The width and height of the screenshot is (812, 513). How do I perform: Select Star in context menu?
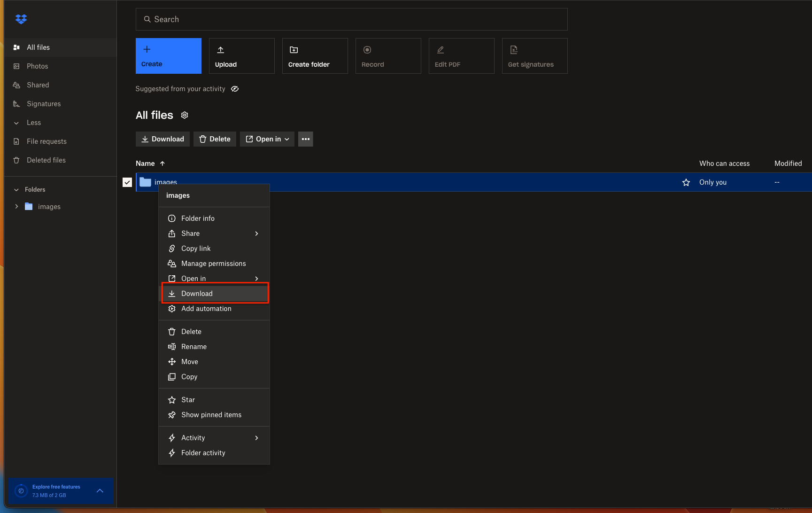pos(214,400)
